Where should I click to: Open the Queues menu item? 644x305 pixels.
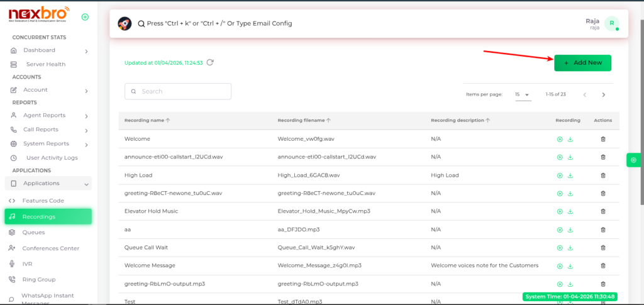(x=33, y=232)
